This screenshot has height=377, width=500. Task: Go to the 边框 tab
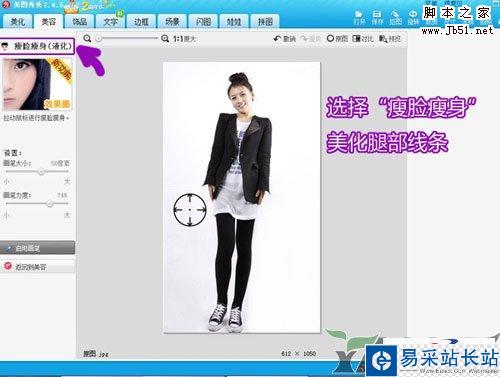(x=141, y=21)
